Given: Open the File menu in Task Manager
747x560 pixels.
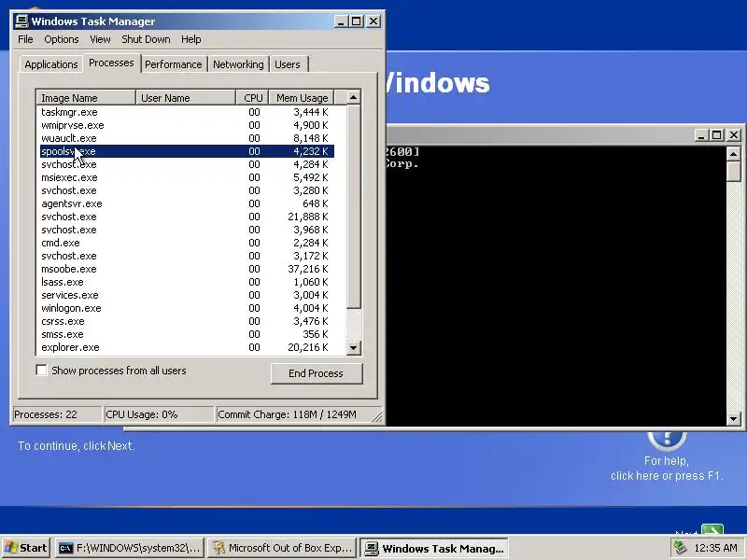Looking at the screenshot, I should 25,39.
